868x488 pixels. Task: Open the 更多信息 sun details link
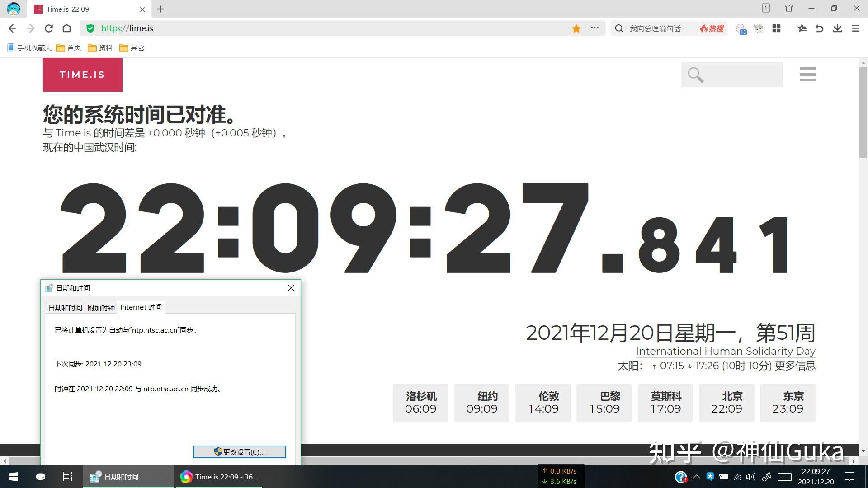(x=796, y=366)
